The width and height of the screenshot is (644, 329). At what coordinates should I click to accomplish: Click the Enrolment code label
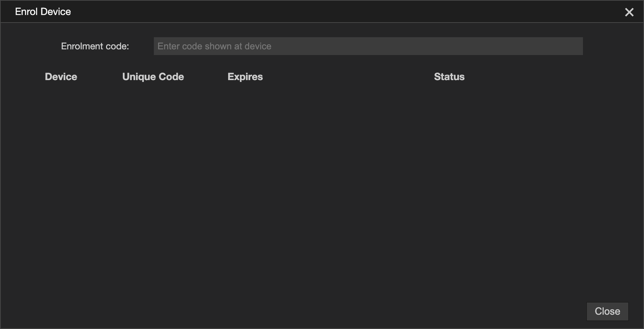click(x=95, y=46)
